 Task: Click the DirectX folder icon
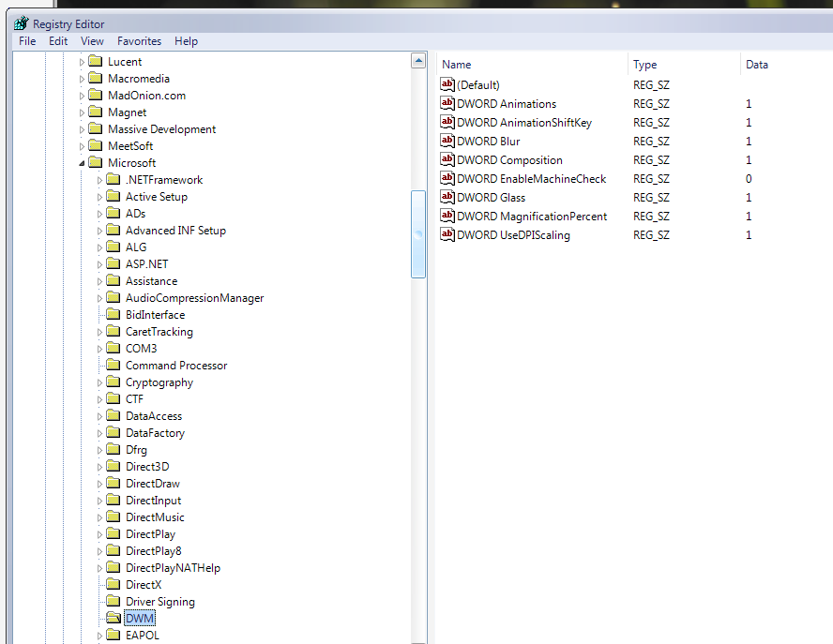click(x=114, y=584)
